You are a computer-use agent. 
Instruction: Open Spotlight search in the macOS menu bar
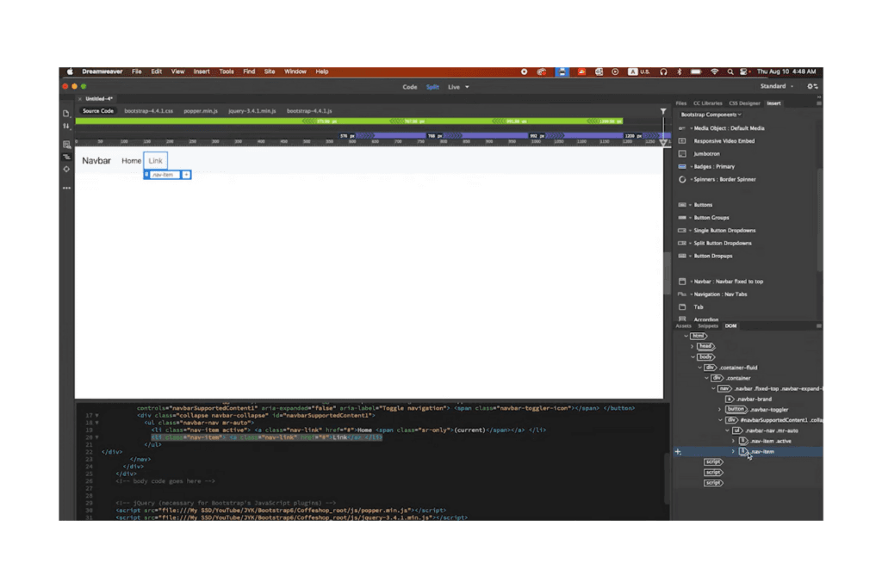click(x=730, y=72)
